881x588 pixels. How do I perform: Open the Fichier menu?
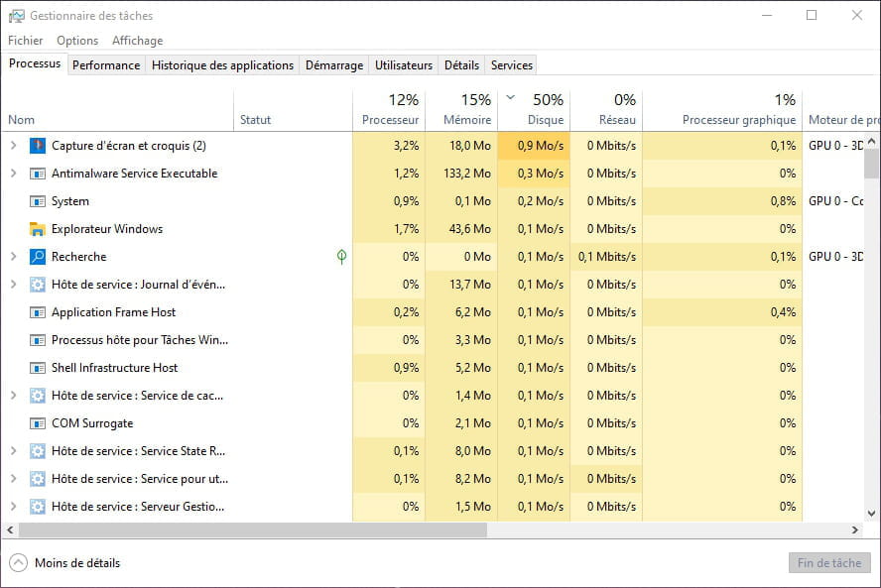25,41
